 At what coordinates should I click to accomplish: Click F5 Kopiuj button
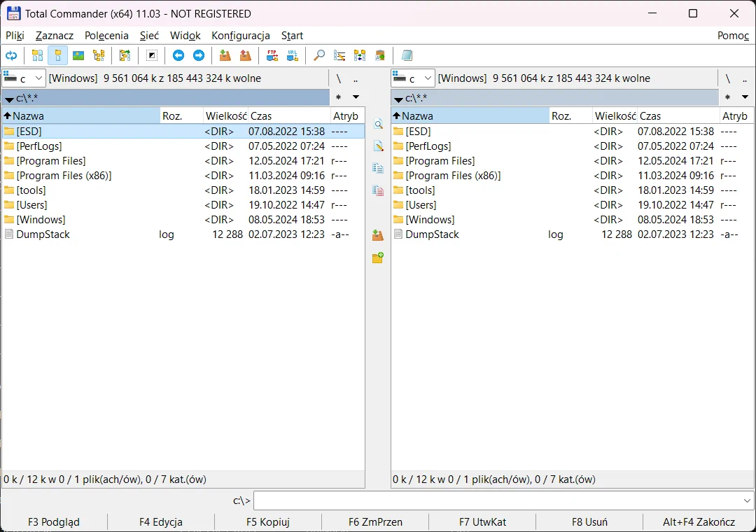click(x=267, y=522)
